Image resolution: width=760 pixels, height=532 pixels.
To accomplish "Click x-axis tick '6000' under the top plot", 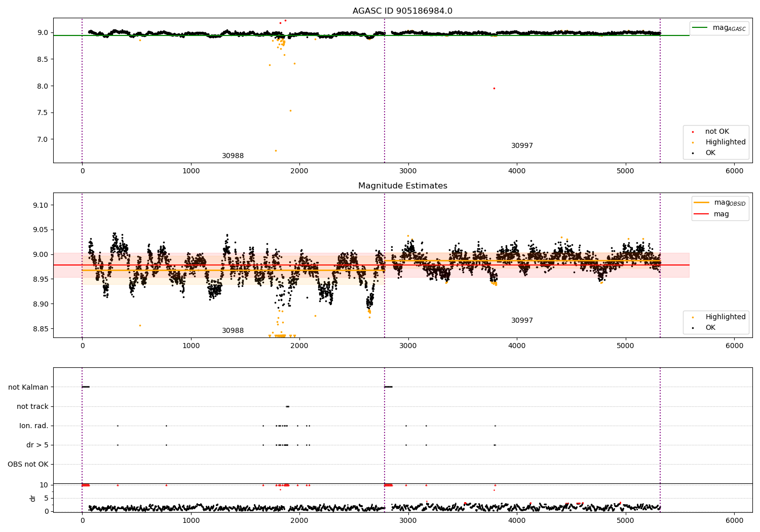I will (734, 171).
